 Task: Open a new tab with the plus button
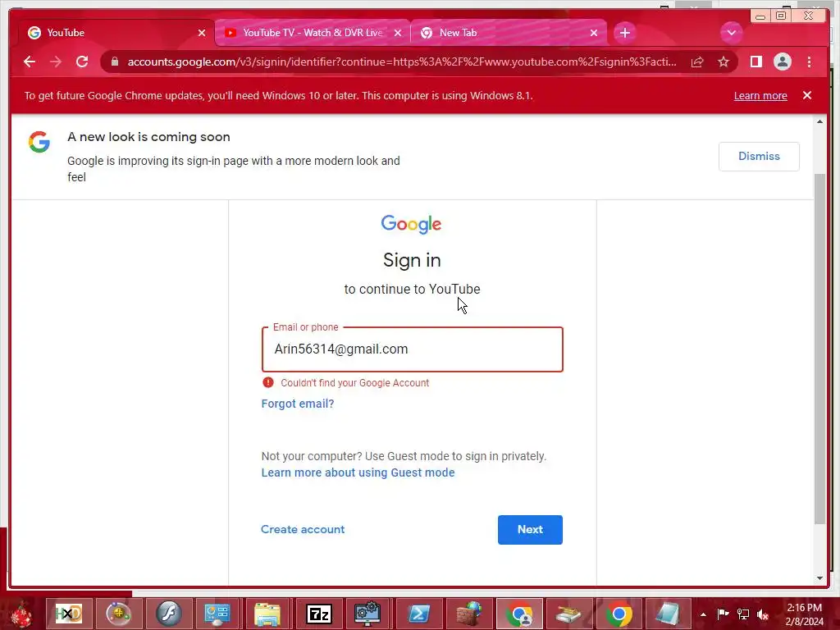[x=624, y=33]
